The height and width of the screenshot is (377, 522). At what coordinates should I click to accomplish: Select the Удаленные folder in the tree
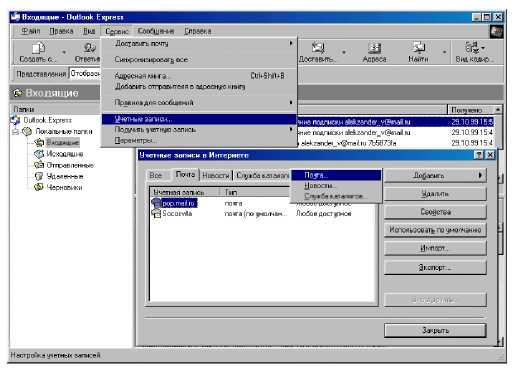coord(65,176)
